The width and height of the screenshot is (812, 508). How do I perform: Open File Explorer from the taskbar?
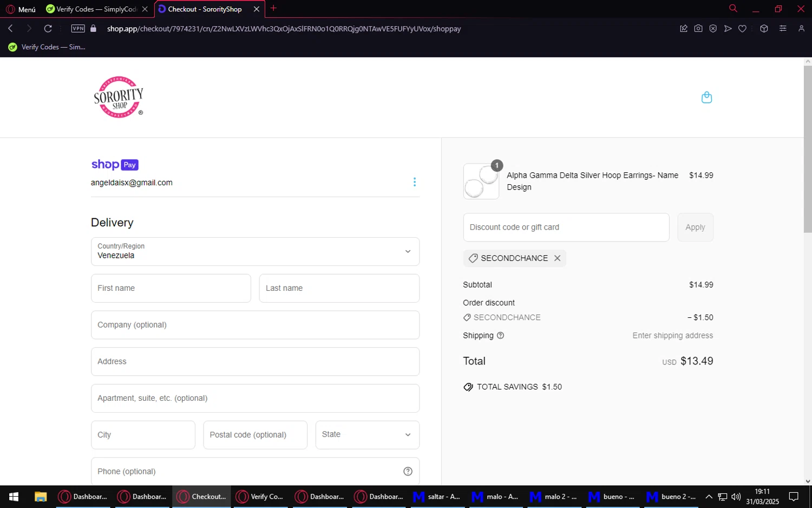41,497
